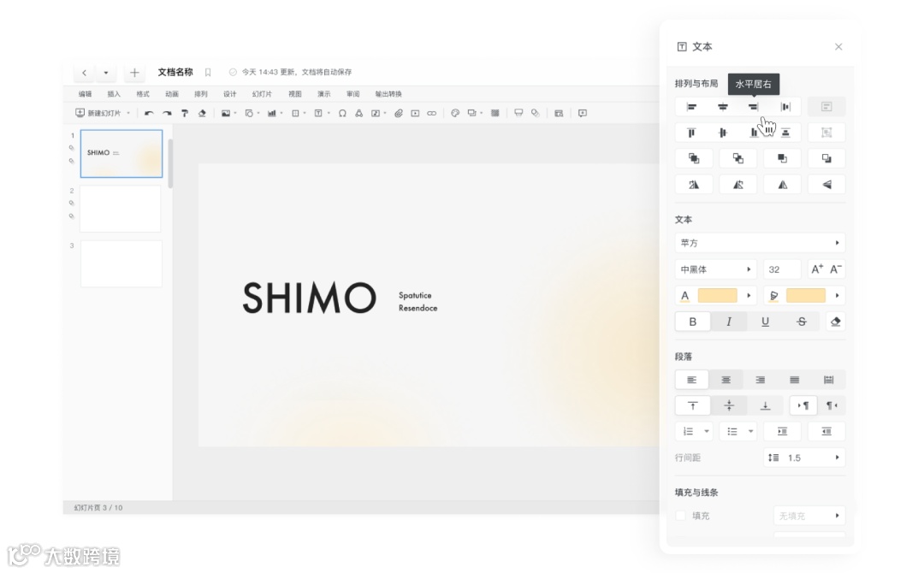Open the 输出转换 menu
The image size is (924, 573).
388,94
